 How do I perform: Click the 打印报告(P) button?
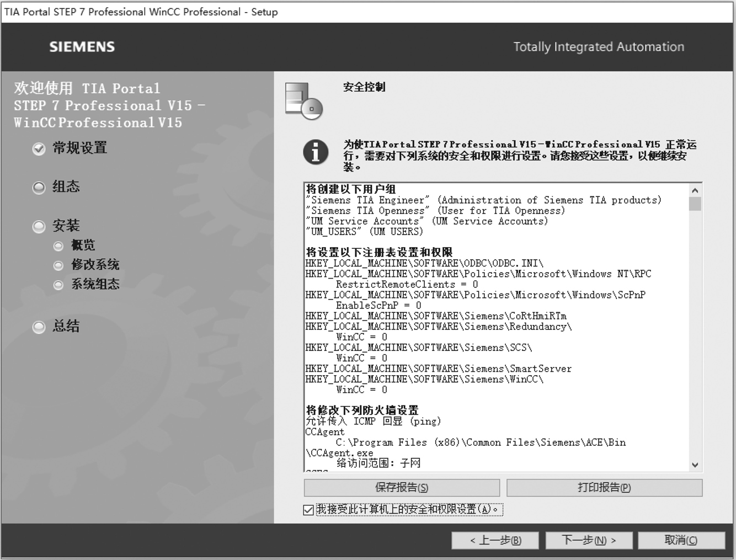604,488
